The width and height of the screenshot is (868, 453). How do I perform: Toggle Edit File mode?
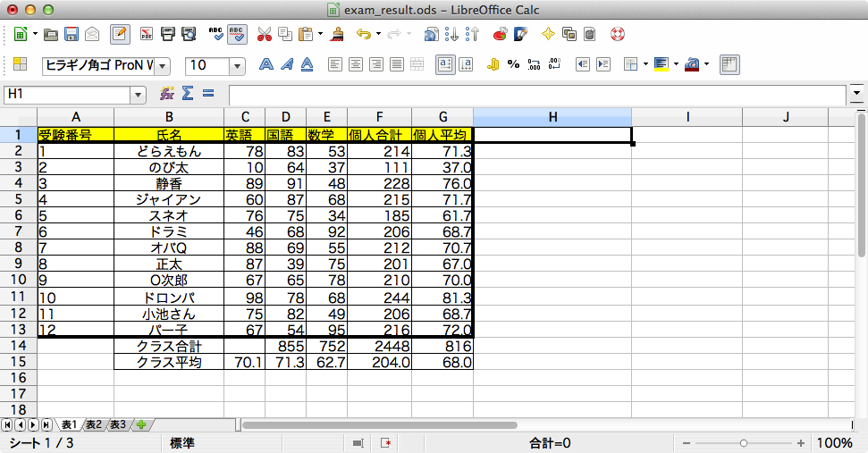[120, 35]
